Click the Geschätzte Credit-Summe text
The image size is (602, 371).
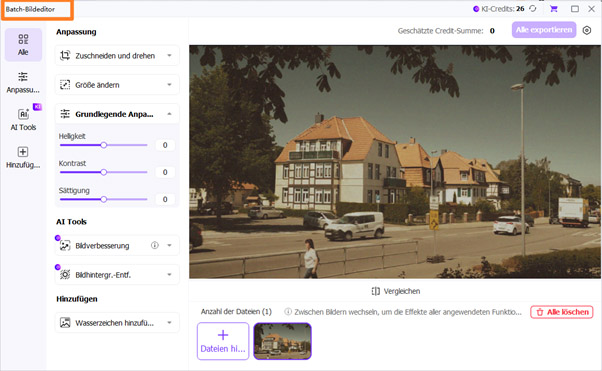(x=440, y=31)
